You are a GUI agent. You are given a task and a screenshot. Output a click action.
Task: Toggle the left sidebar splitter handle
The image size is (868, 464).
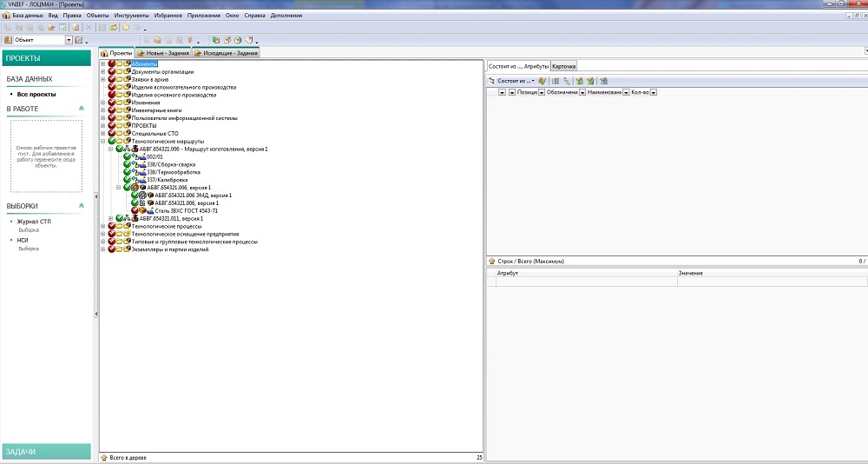coord(95,196)
